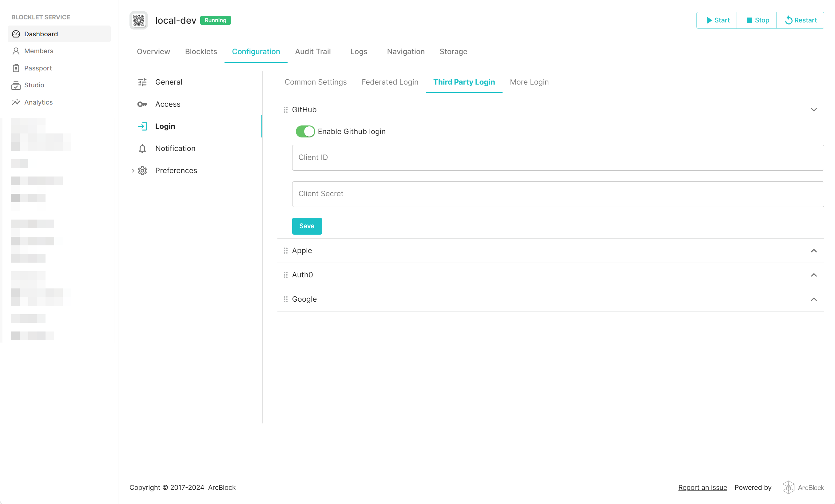Viewport: 835px width, 504px height.
Task: Focus the Client Secret input field
Action: pyautogui.click(x=558, y=194)
